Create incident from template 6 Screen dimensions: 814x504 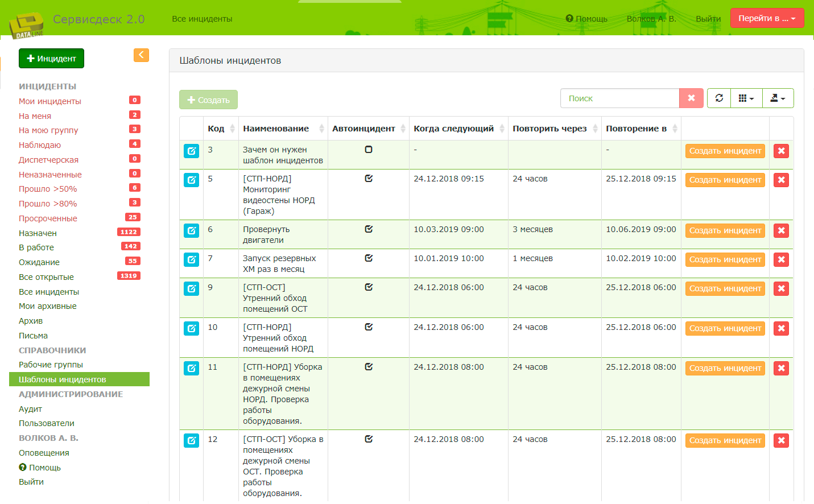(x=725, y=230)
